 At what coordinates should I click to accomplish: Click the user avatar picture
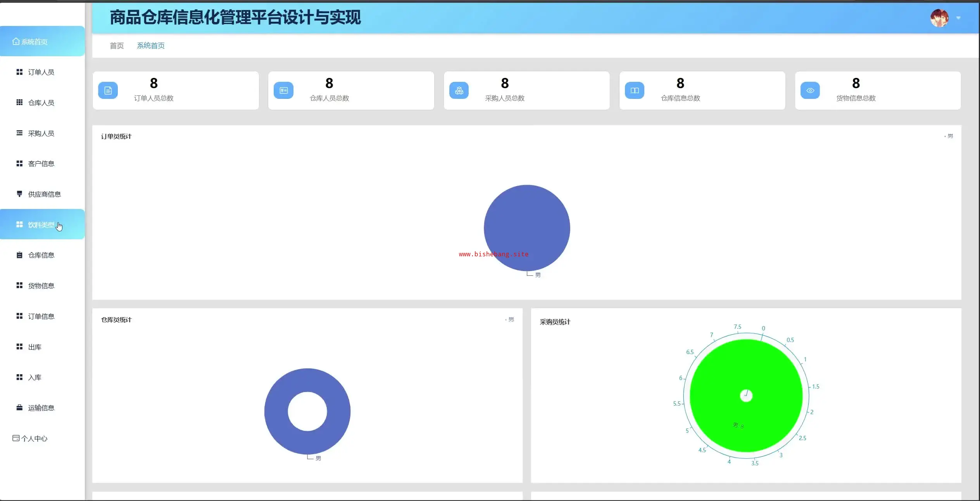(939, 18)
